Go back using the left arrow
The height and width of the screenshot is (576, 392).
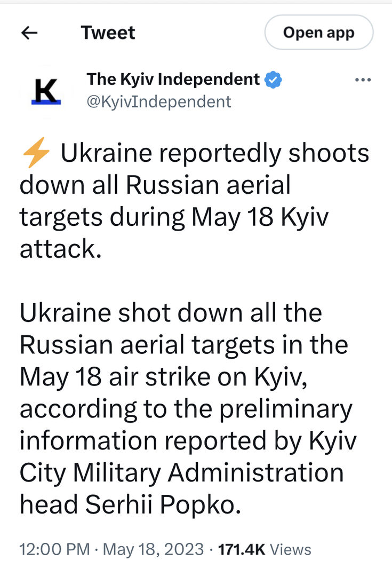pyautogui.click(x=29, y=33)
